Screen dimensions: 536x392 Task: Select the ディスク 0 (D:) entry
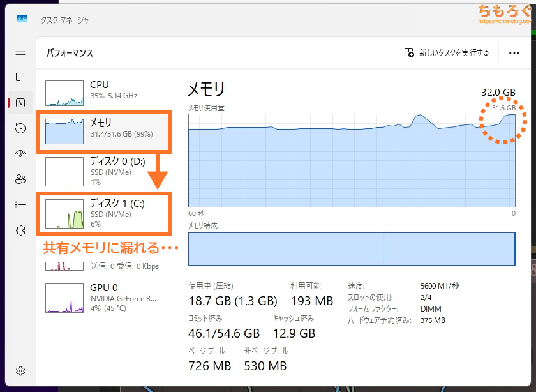[x=104, y=171]
